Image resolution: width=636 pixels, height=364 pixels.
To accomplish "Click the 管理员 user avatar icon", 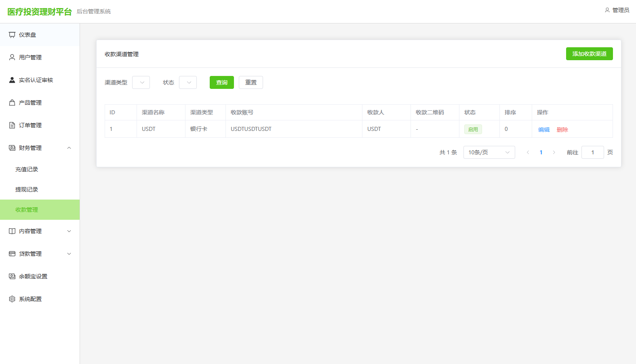I will pos(607,10).
